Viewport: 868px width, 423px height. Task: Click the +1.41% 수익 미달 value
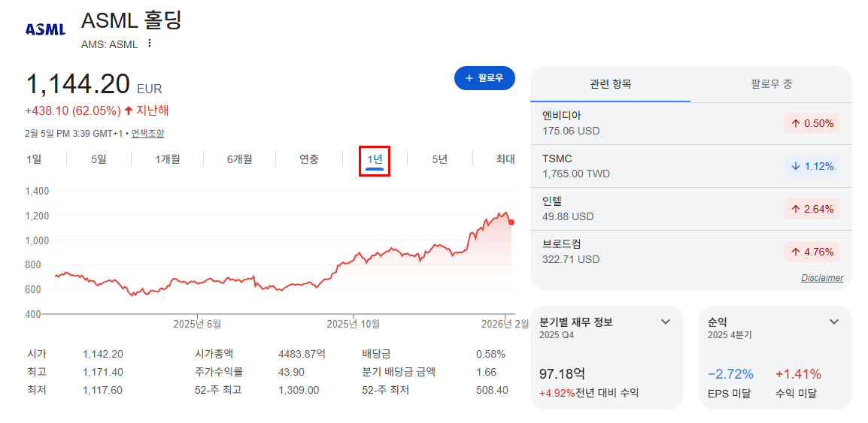coord(798,374)
